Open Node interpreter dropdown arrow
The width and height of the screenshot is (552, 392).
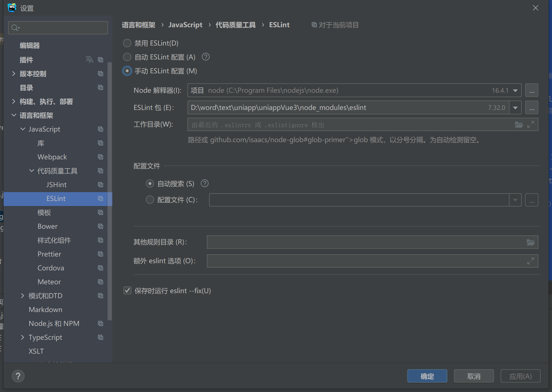coord(515,91)
